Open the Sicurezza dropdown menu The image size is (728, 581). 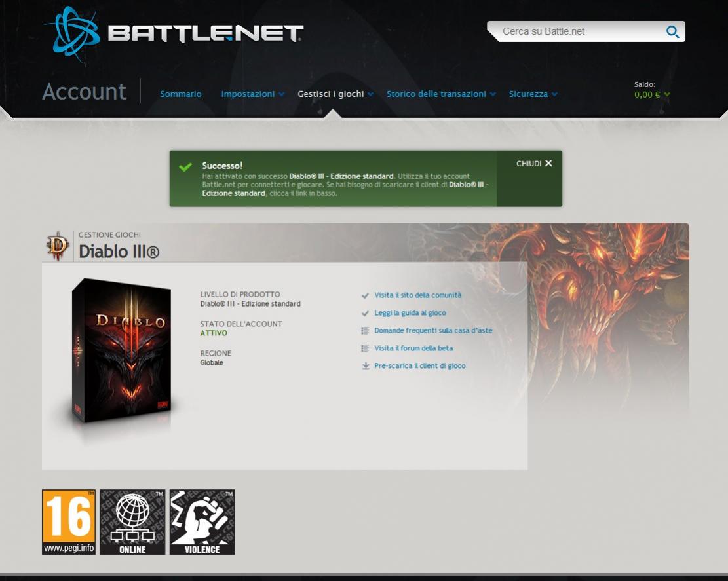533,94
